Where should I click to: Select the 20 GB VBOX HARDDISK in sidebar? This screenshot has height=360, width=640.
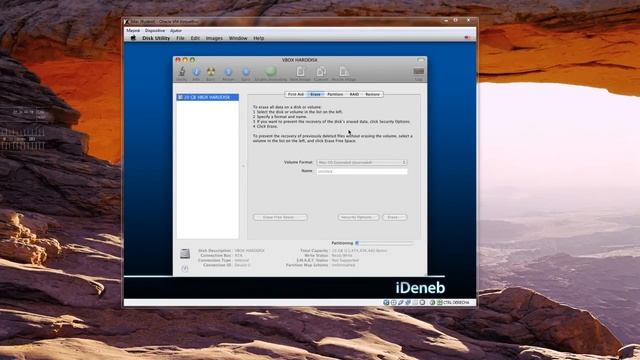[x=208, y=97]
